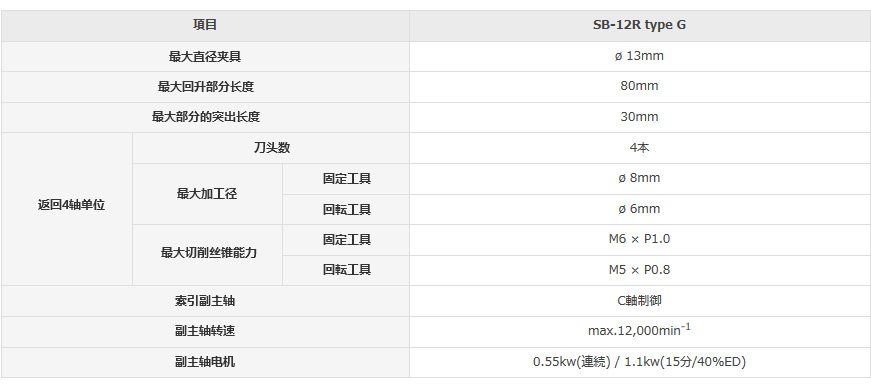Select the 副主轴电机 row label
Image resolution: width=871 pixels, height=384 pixels.
tap(205, 362)
